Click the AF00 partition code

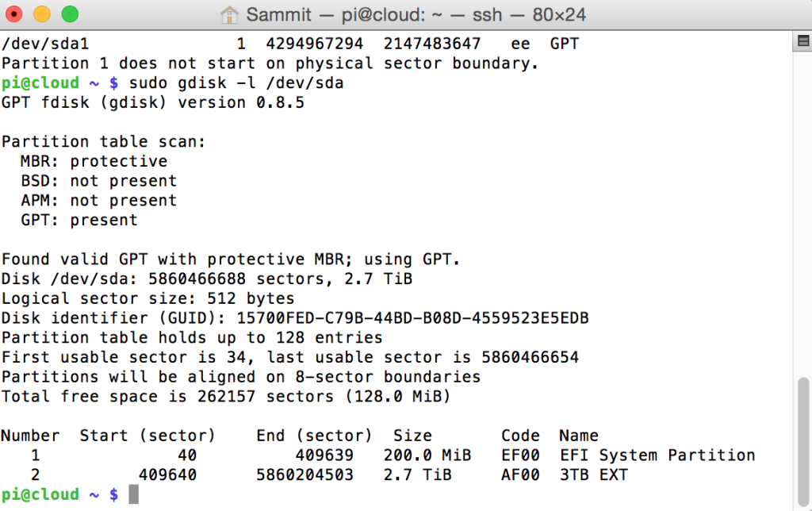[520, 474]
